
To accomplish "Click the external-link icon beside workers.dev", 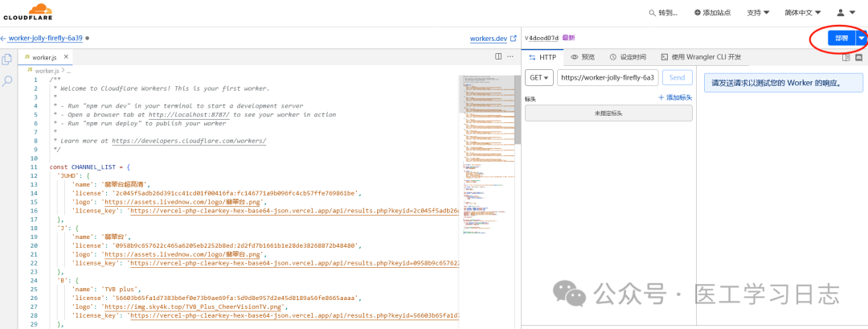I will click(513, 39).
